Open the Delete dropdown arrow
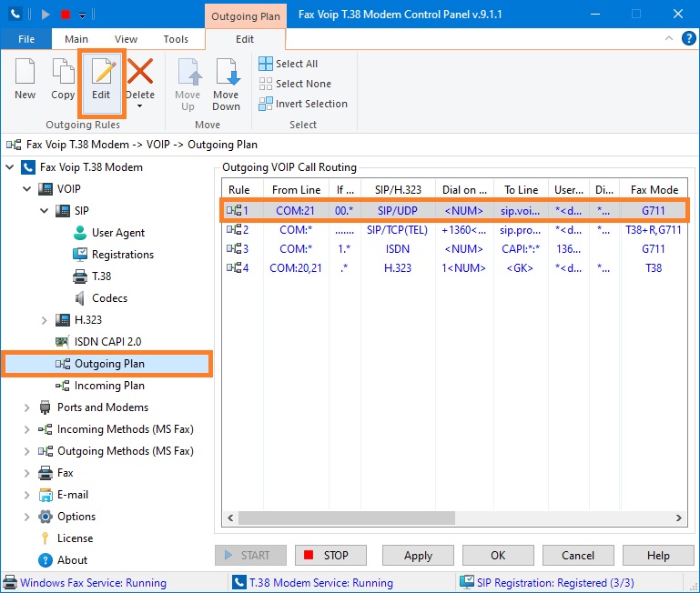The width and height of the screenshot is (700, 593). coord(140,106)
